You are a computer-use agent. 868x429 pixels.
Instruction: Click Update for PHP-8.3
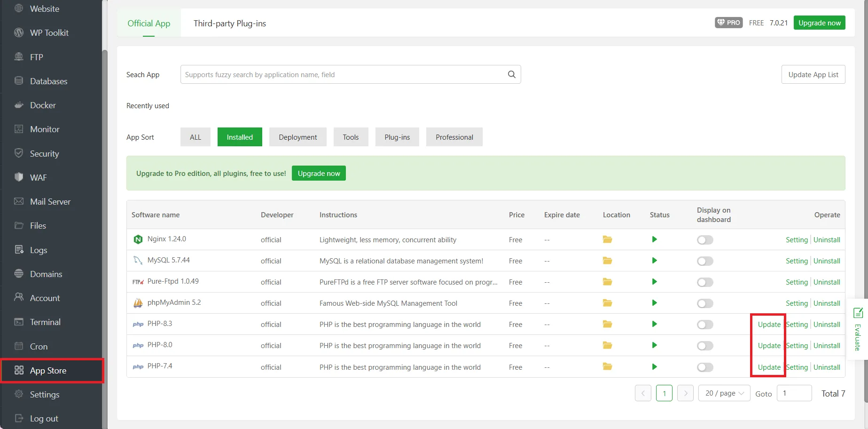pos(769,325)
